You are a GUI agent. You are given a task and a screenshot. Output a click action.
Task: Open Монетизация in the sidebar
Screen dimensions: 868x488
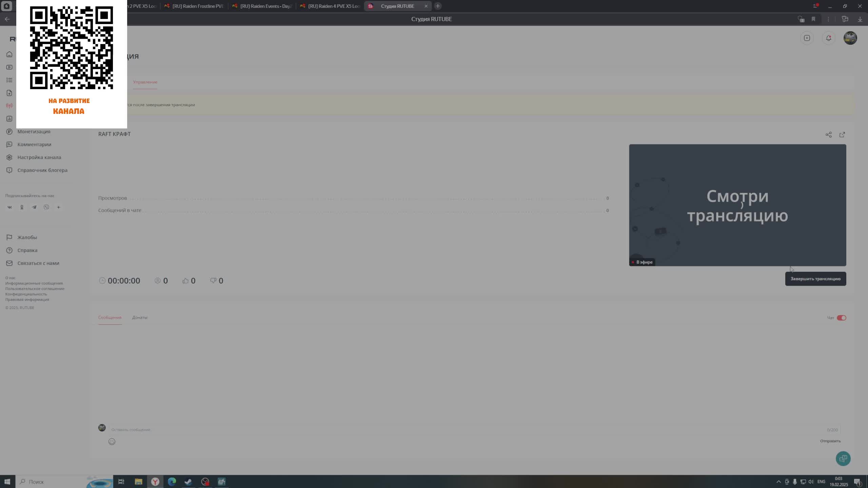pyautogui.click(x=34, y=131)
